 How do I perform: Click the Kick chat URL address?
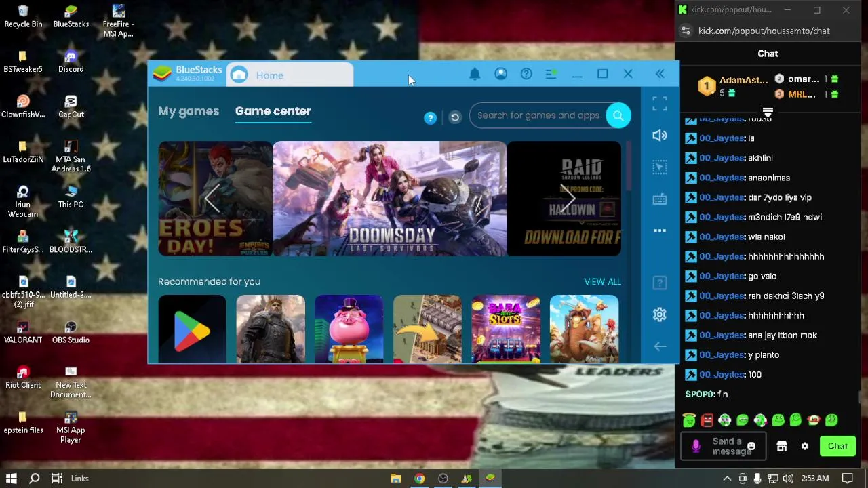[764, 30]
